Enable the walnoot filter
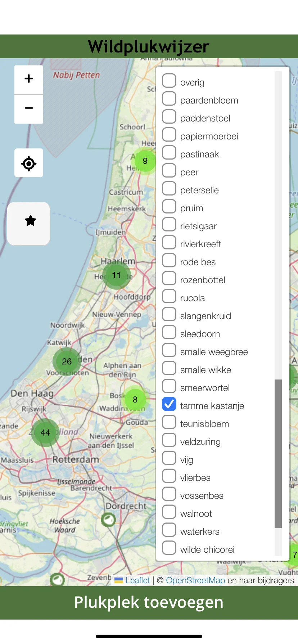 (169, 512)
